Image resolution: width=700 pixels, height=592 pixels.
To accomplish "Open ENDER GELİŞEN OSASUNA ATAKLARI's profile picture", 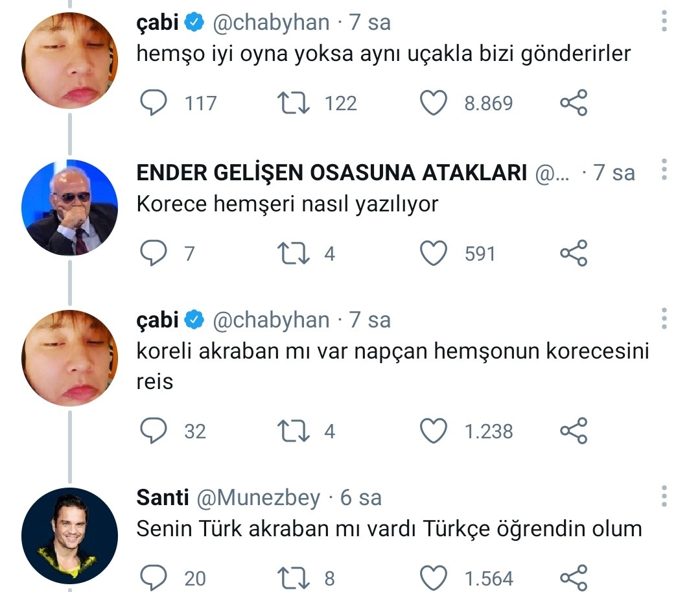I will [69, 207].
